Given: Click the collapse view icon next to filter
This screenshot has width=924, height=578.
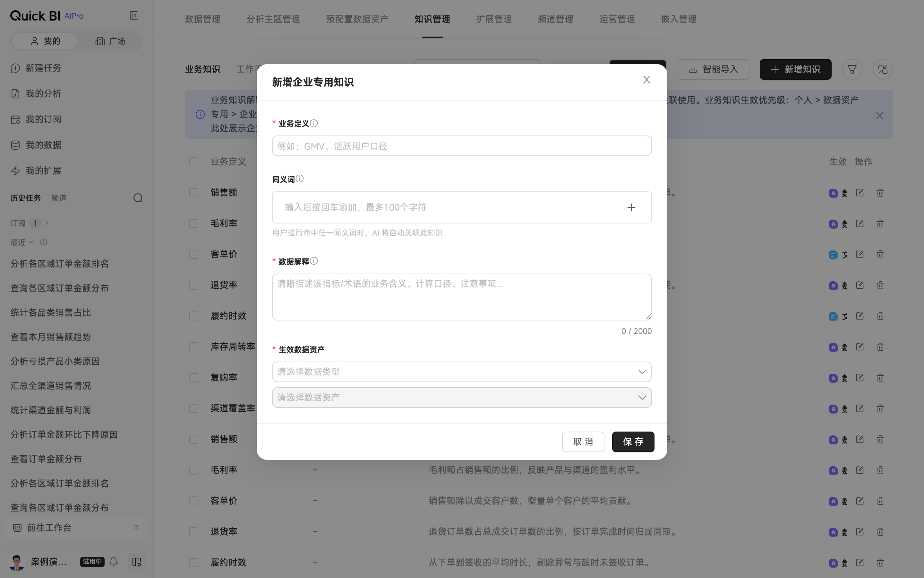Looking at the screenshot, I should (x=883, y=69).
